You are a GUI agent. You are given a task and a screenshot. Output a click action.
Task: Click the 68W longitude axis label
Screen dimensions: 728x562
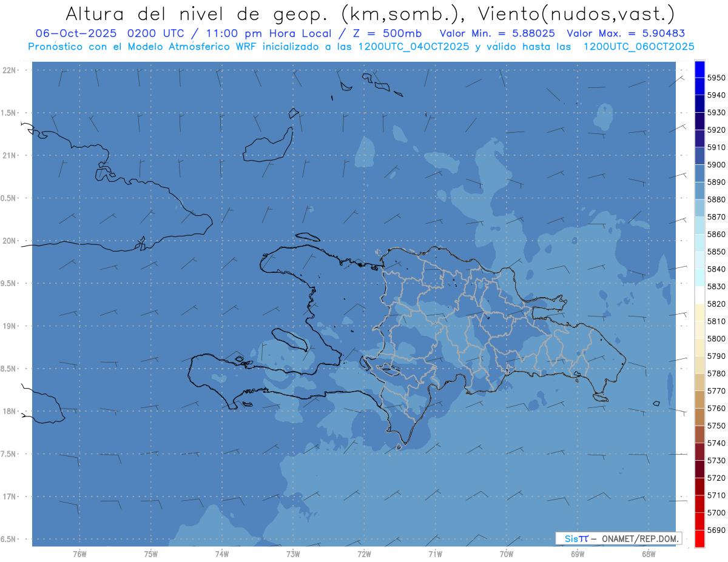pyautogui.click(x=648, y=553)
